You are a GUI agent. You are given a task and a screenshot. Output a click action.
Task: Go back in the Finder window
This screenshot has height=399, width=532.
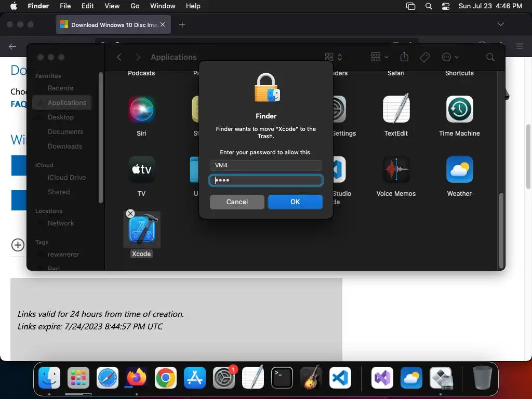pos(119,57)
